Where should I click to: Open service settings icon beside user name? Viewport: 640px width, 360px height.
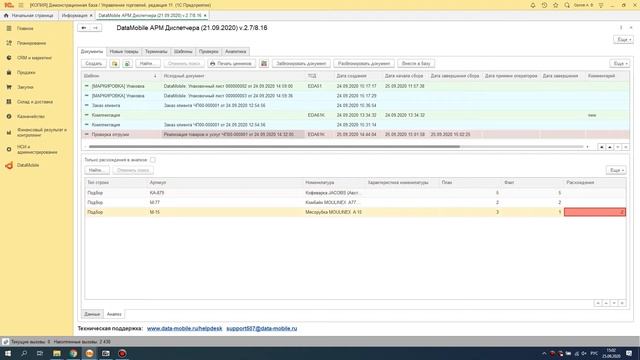pyautogui.click(x=601, y=5)
